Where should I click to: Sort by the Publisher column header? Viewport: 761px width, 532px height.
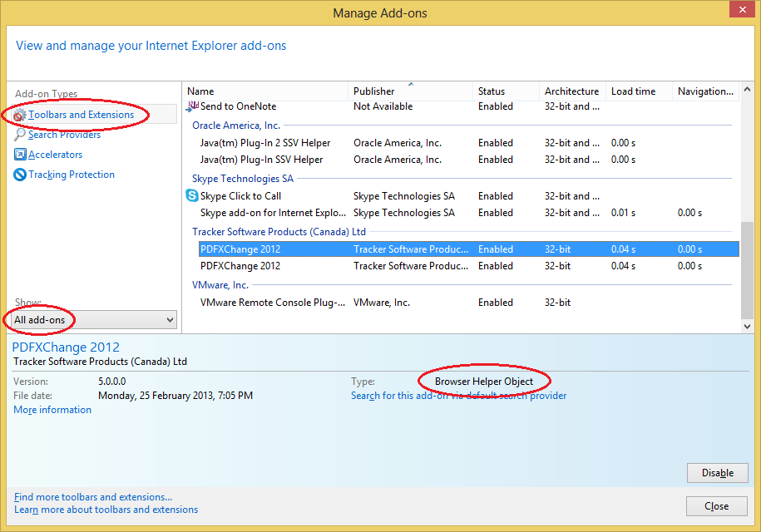click(x=410, y=91)
